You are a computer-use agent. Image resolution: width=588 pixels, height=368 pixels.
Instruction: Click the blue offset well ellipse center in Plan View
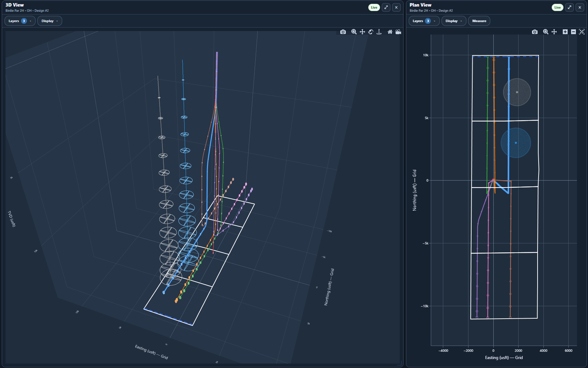tap(516, 143)
